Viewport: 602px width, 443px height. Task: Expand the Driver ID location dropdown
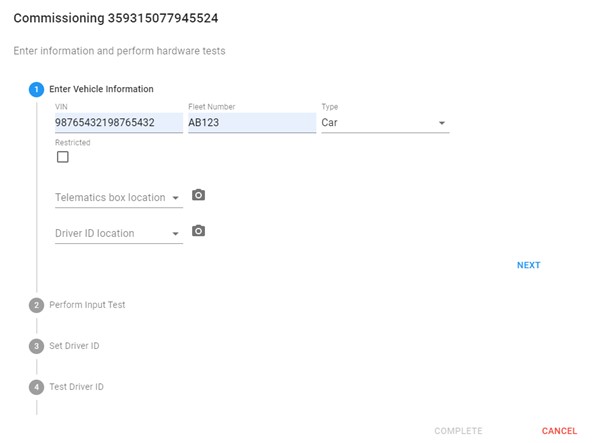tap(118, 234)
